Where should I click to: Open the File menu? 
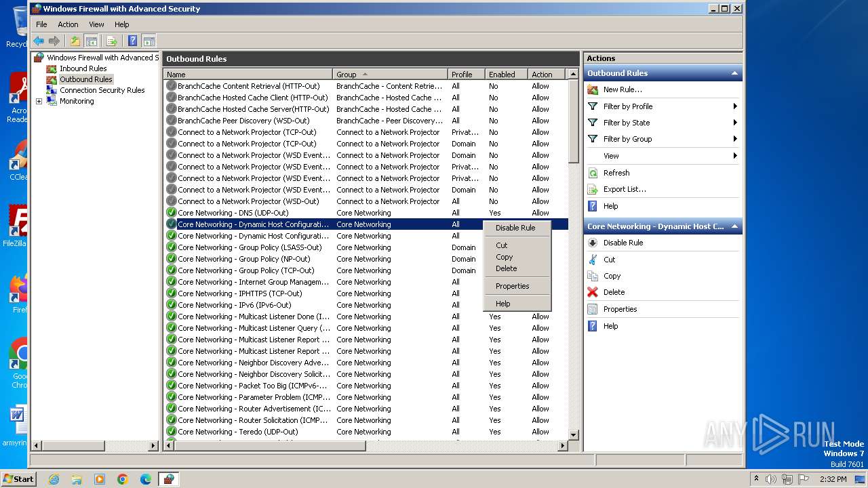tap(41, 24)
